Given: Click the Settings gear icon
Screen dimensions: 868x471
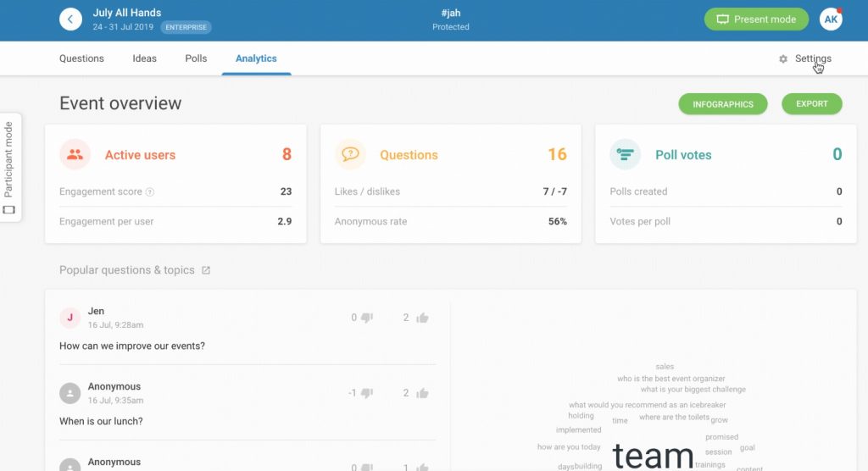Looking at the screenshot, I should coord(783,59).
